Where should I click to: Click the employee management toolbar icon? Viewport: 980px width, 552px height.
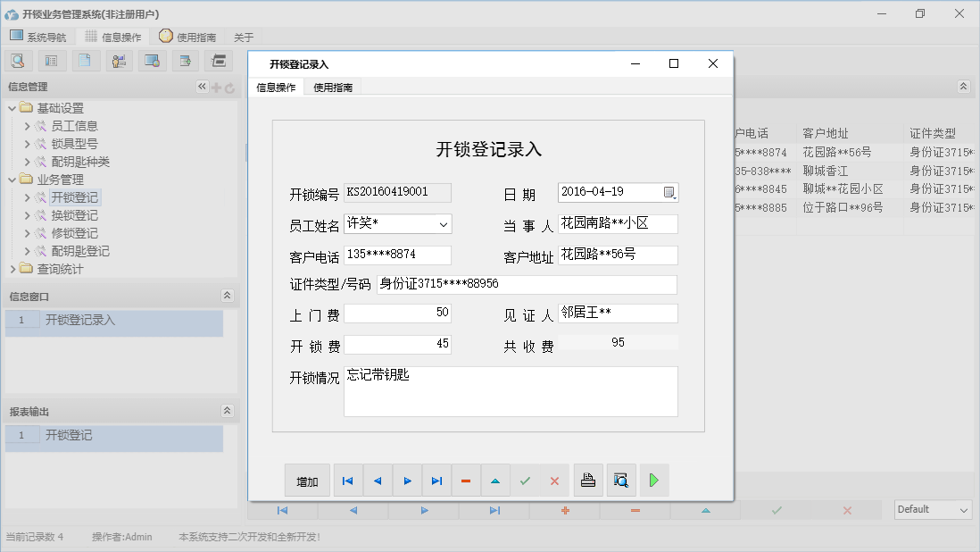click(x=119, y=60)
